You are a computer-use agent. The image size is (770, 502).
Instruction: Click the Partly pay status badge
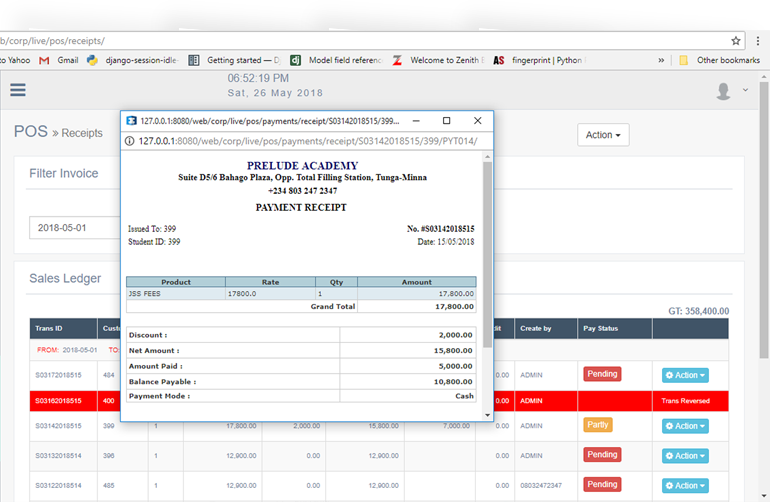pyautogui.click(x=598, y=425)
